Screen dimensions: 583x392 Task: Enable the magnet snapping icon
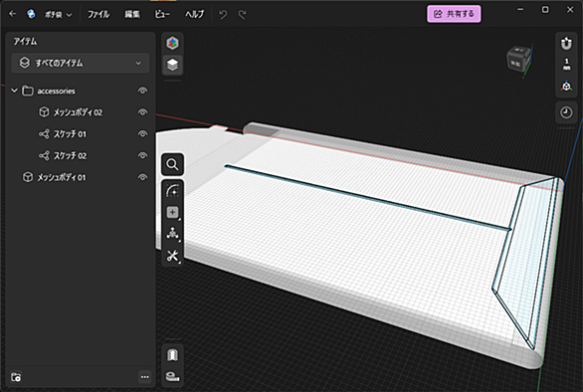pyautogui.click(x=566, y=44)
